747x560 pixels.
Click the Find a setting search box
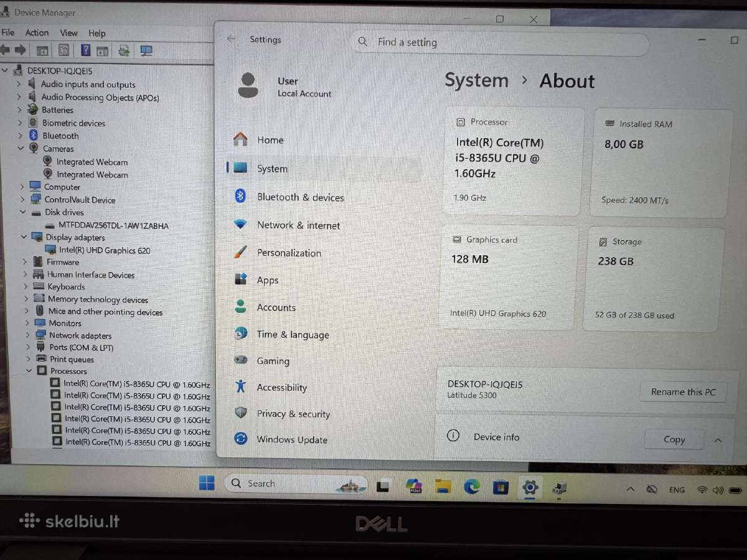pyautogui.click(x=499, y=42)
